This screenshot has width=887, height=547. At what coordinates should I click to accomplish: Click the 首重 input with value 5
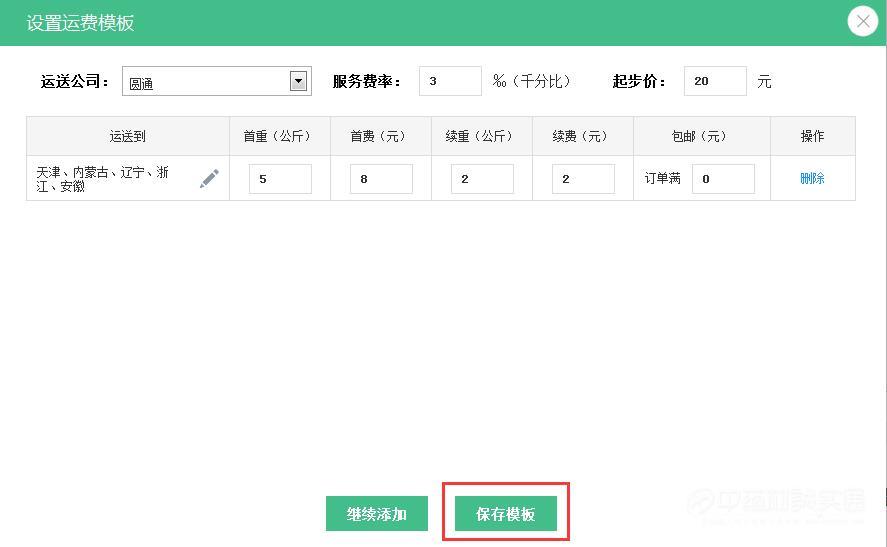(280, 179)
